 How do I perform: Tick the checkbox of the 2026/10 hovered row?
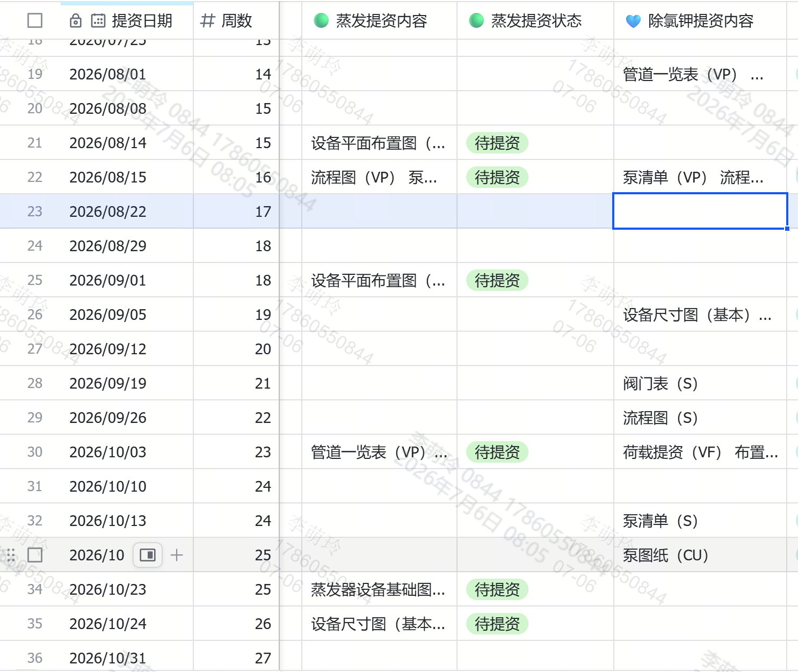coord(35,555)
